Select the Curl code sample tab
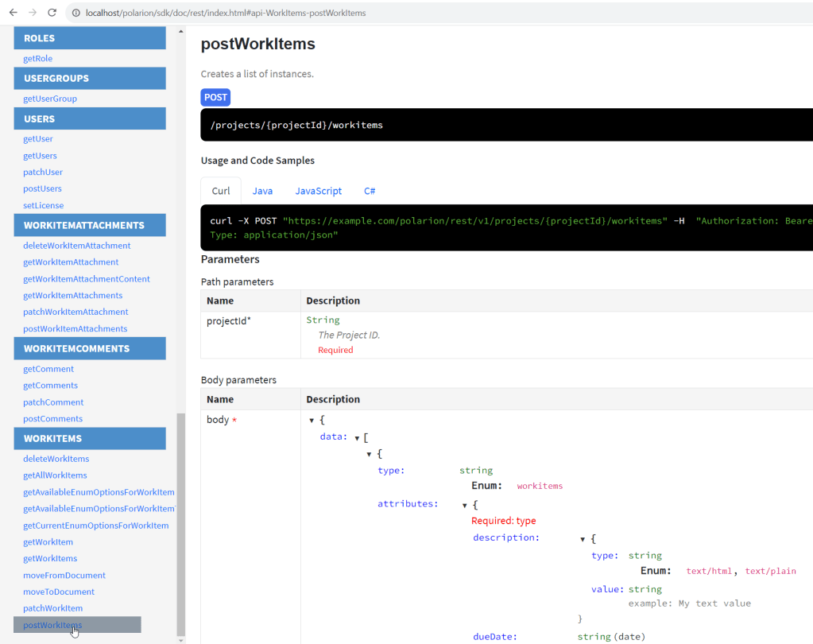This screenshot has height=644, width=813. click(x=221, y=191)
